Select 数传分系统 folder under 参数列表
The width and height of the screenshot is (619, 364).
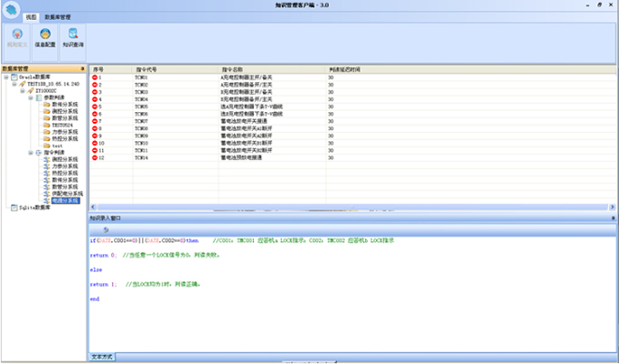click(x=65, y=105)
